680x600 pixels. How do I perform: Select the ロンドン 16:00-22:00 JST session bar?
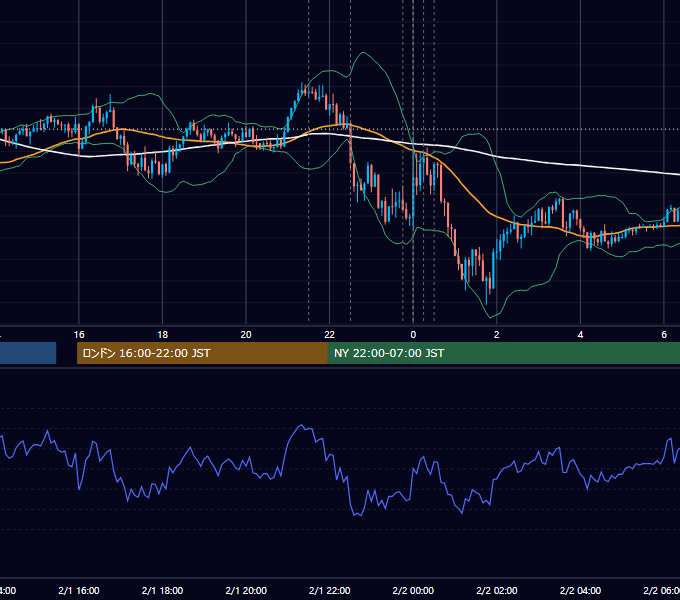202,353
